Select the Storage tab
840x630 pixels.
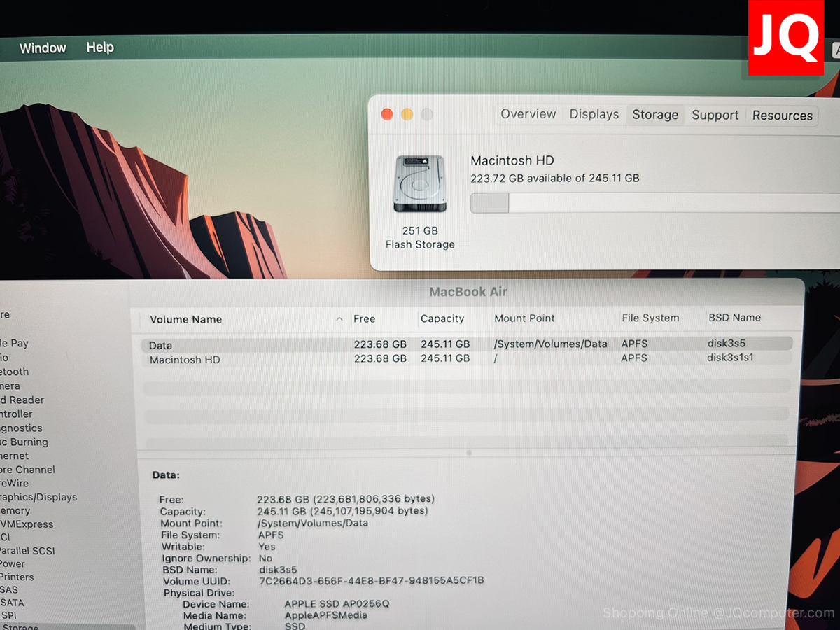click(655, 115)
